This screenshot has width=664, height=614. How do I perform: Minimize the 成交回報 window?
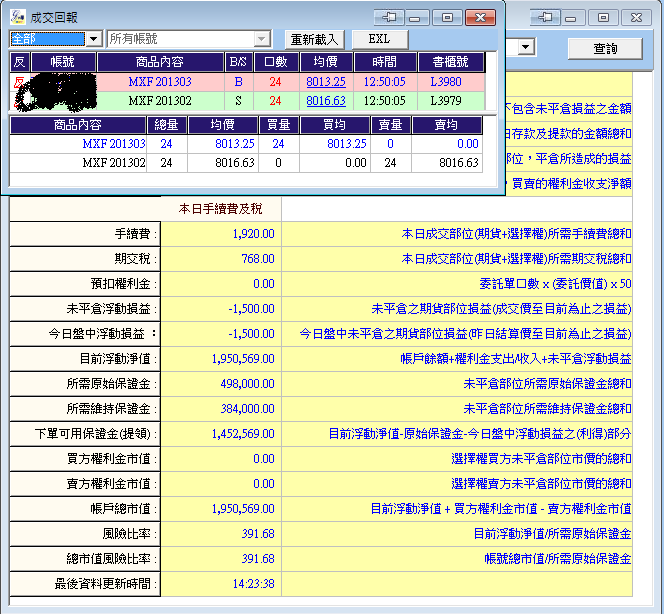(x=415, y=17)
